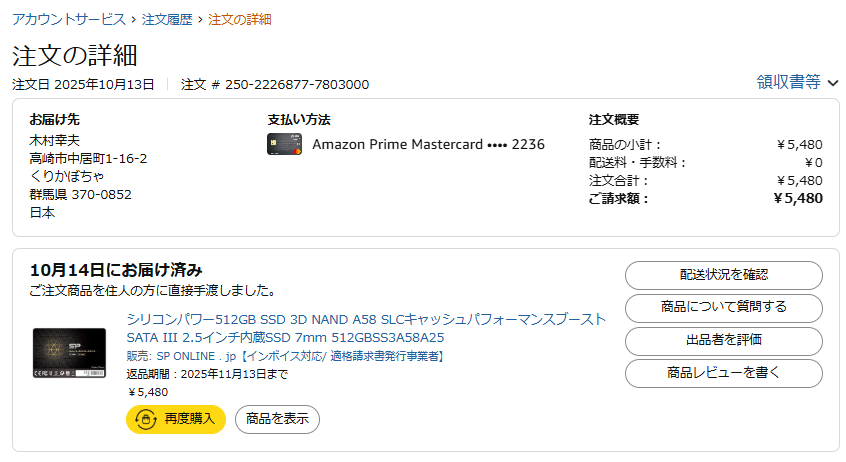The image size is (846, 462).
Task: Buy again with the 再度購入 button
Action: tap(176, 419)
